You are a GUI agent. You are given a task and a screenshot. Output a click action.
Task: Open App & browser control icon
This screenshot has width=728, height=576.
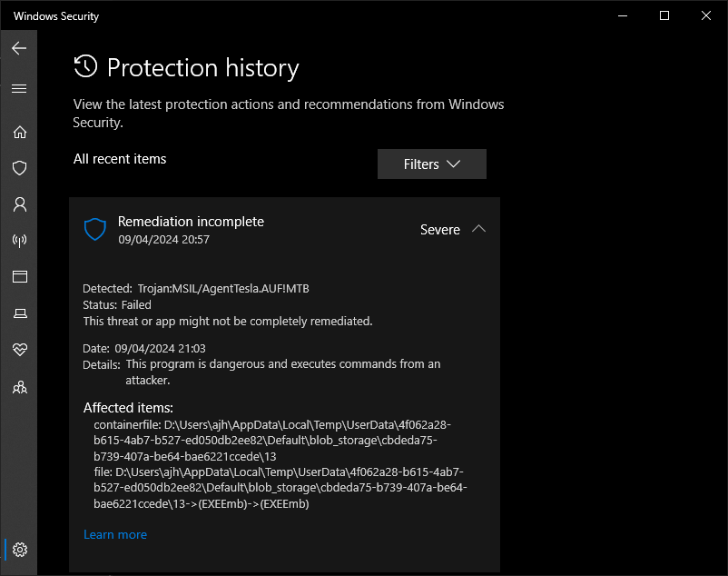[19, 276]
